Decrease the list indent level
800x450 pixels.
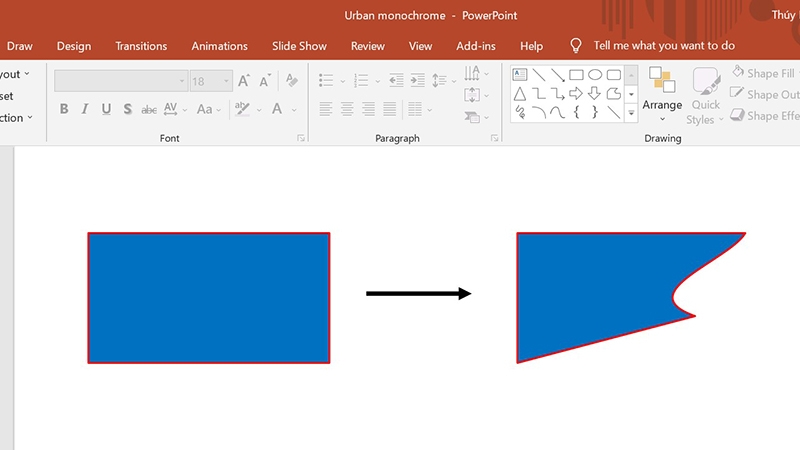396,80
